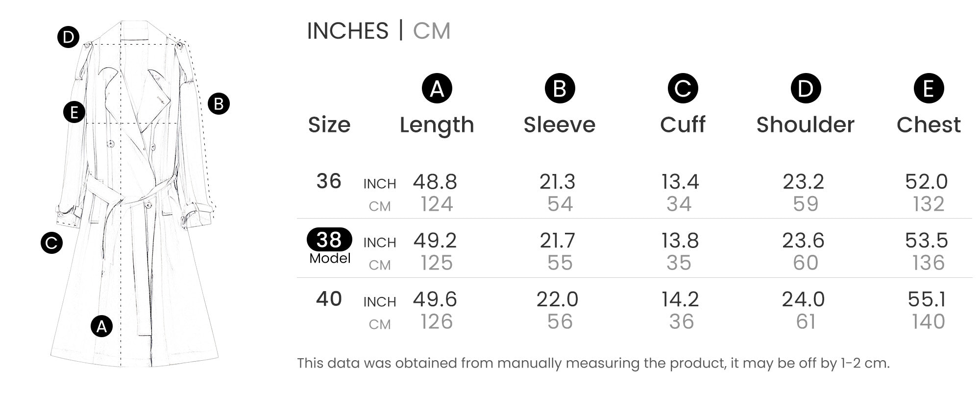Click the Length column header
Viewport: 980px width, 395px height.
tap(437, 125)
